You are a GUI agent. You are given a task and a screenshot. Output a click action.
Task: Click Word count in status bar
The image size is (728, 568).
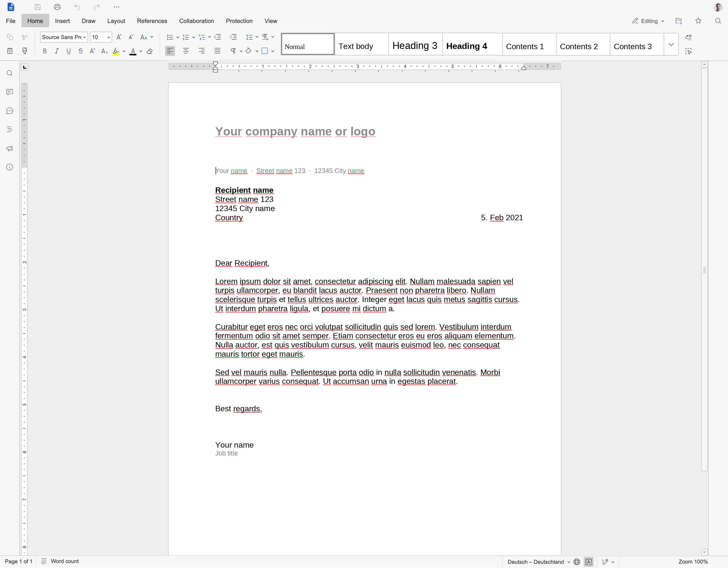(x=65, y=561)
